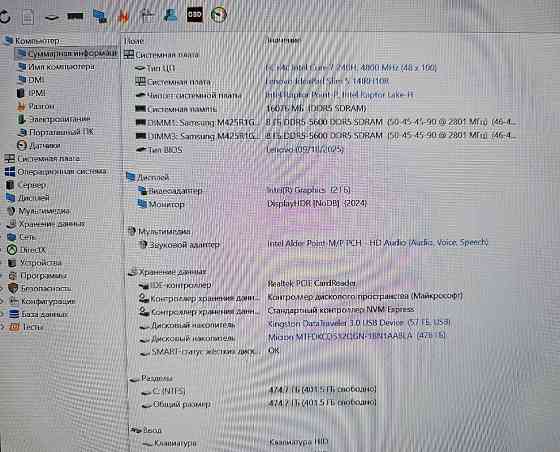Select the IDE-контроллер row
This screenshot has width=560, height=452.
(247, 285)
